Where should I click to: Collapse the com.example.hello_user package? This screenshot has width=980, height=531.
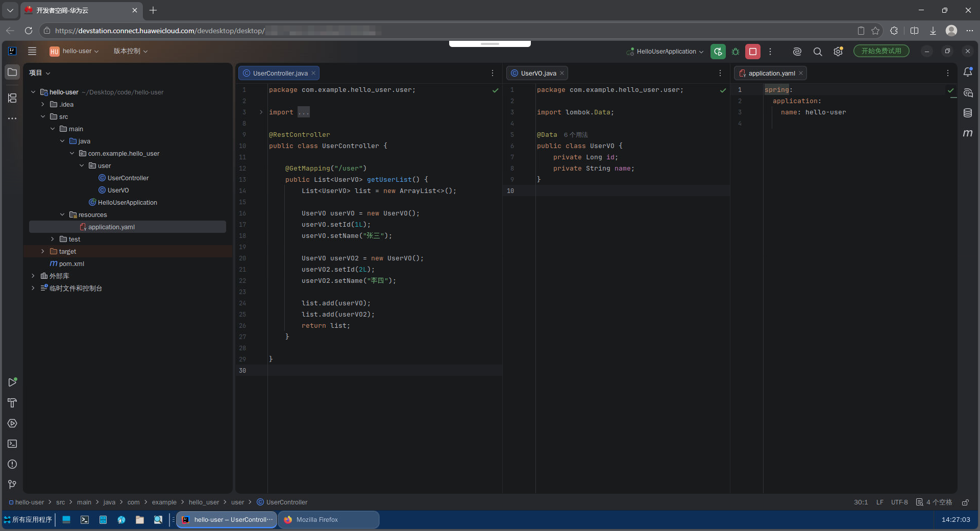point(72,154)
